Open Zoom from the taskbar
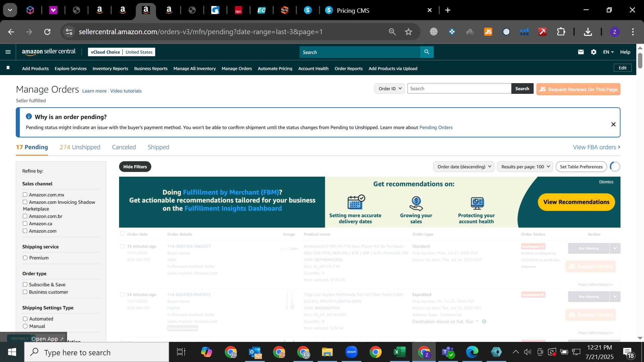The width and height of the screenshot is (644, 362). [351, 352]
